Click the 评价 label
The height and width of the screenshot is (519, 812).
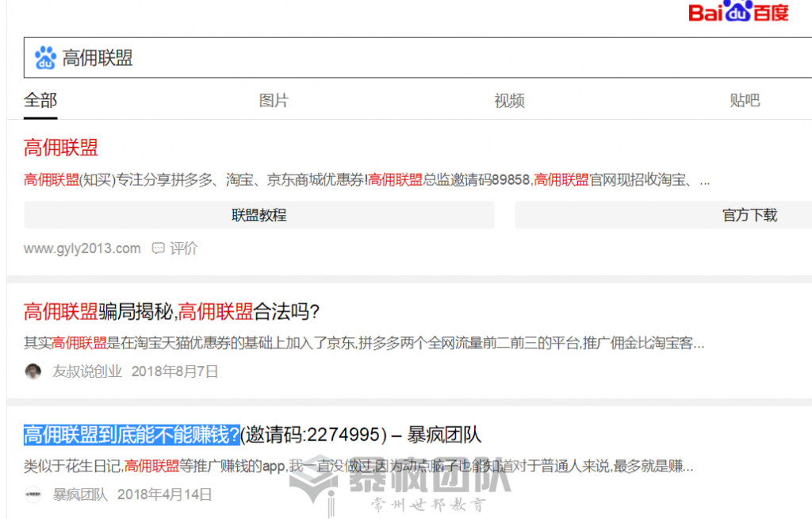[183, 248]
